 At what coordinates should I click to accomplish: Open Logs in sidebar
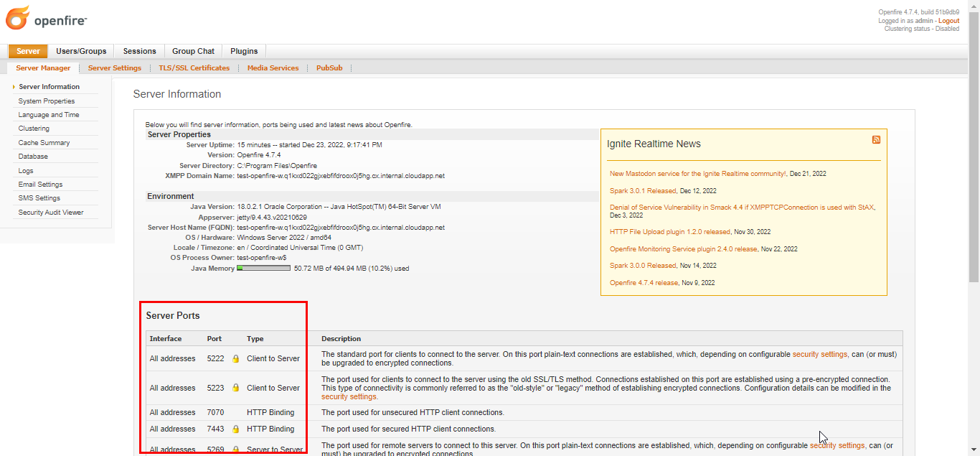pos(26,171)
